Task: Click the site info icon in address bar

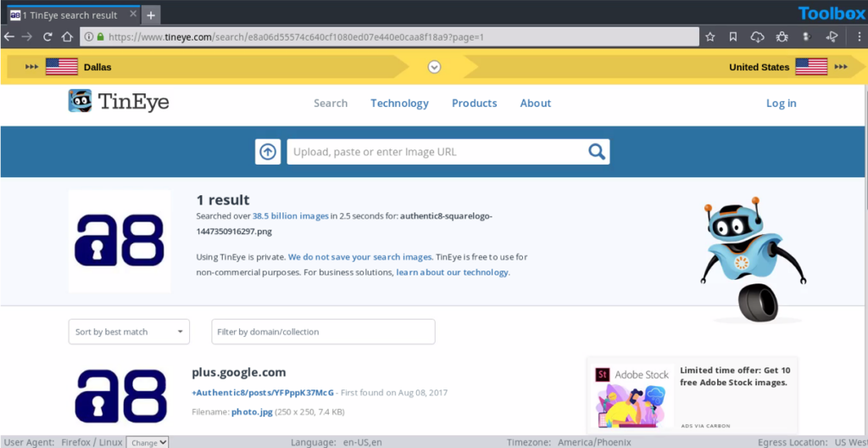Action: 89,37
